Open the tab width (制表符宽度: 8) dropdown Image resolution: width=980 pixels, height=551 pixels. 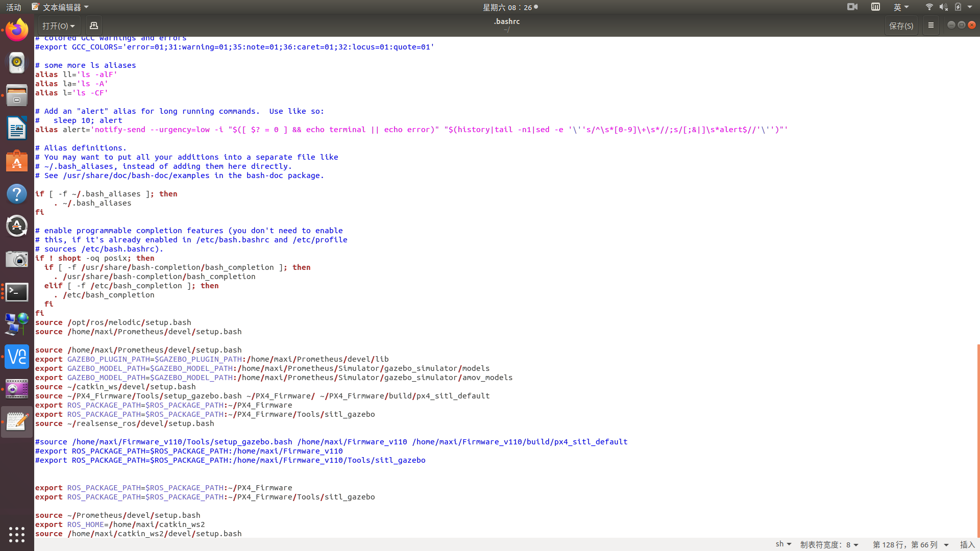(829, 544)
